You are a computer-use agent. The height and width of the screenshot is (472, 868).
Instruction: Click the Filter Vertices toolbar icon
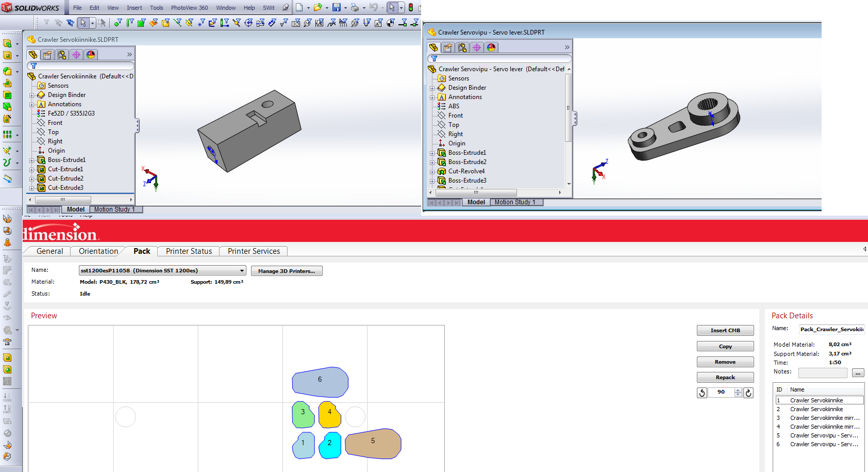(118, 23)
